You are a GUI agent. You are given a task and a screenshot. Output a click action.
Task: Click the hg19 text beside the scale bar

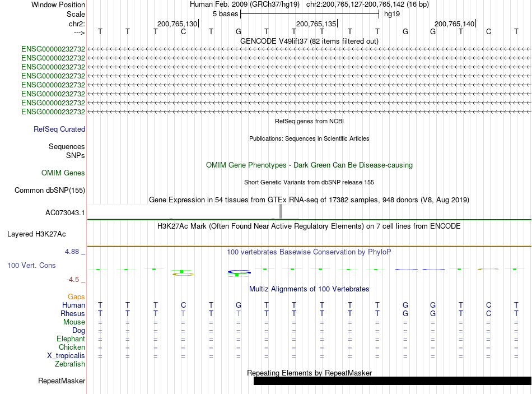[392, 14]
